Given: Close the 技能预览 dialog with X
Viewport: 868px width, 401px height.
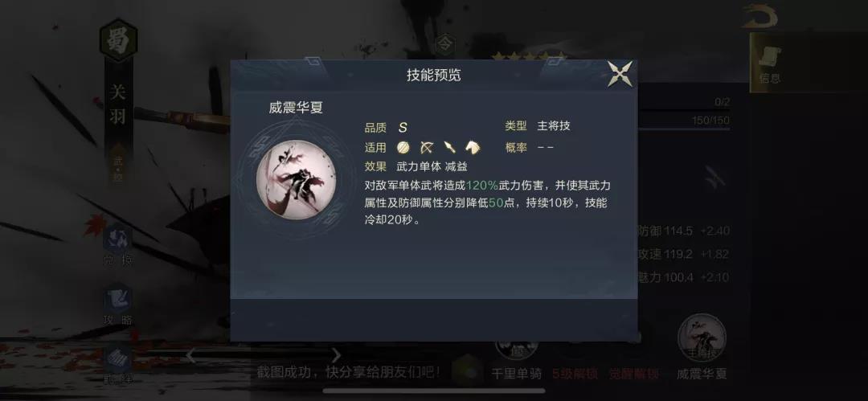Looking at the screenshot, I should point(620,74).
